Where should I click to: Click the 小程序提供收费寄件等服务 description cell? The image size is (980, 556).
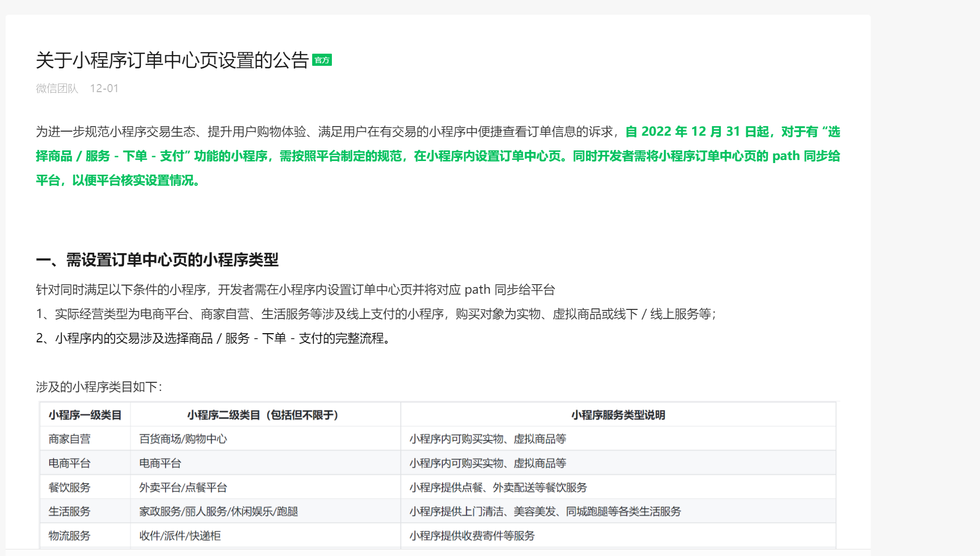(x=472, y=536)
